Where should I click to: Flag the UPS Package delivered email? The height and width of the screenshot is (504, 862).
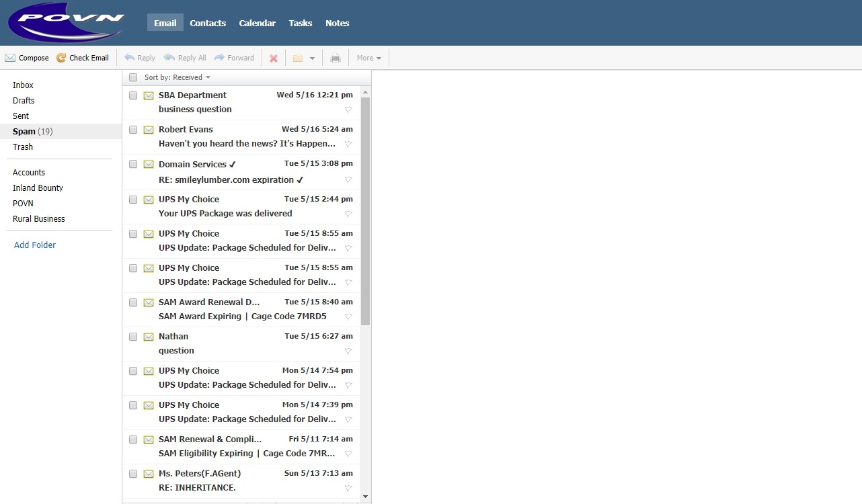(348, 214)
